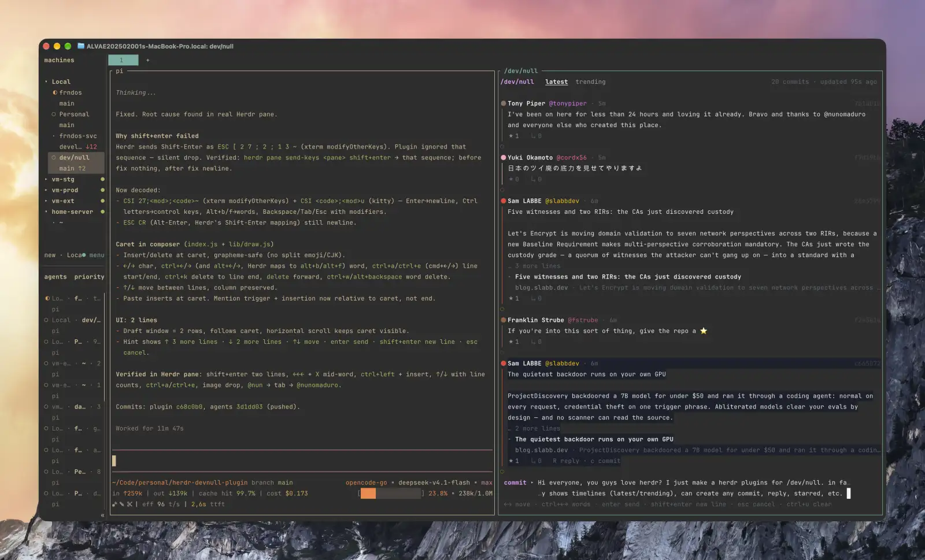925x560 pixels.
Task: Select the frndos-svc workspace
Action: [77, 136]
